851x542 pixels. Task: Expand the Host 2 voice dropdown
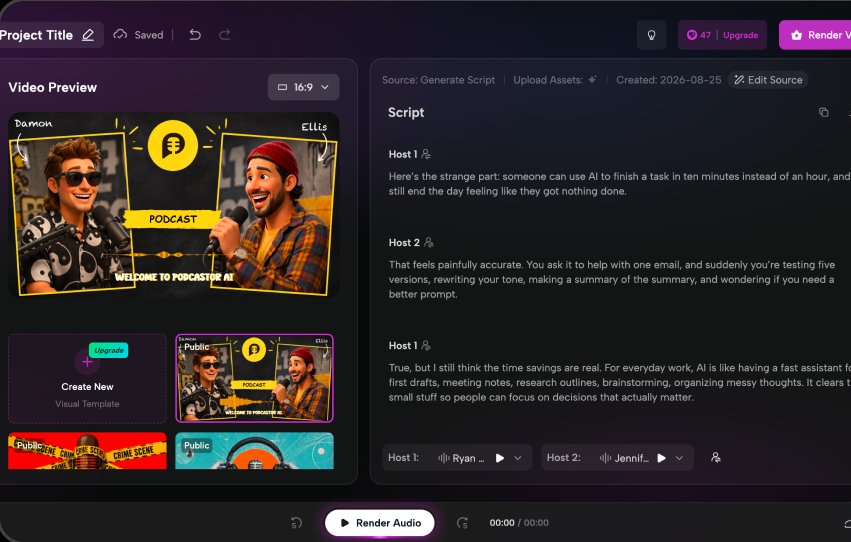(x=679, y=458)
